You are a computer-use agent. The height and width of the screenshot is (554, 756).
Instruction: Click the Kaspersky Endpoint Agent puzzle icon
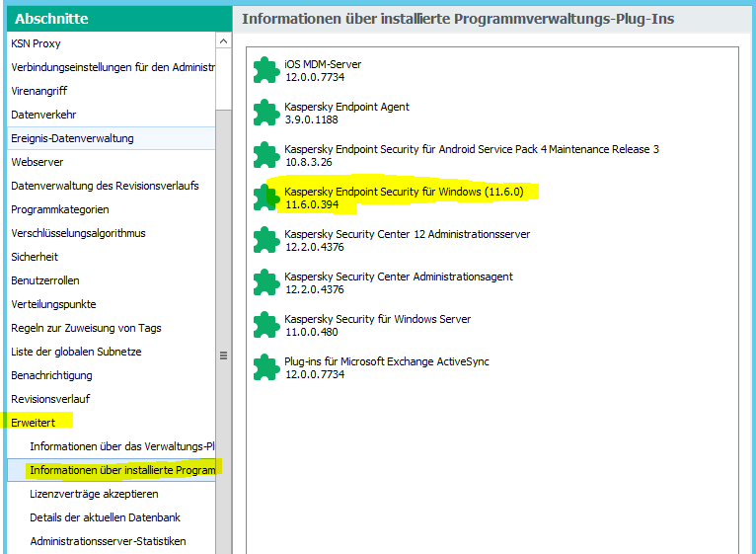(266, 113)
